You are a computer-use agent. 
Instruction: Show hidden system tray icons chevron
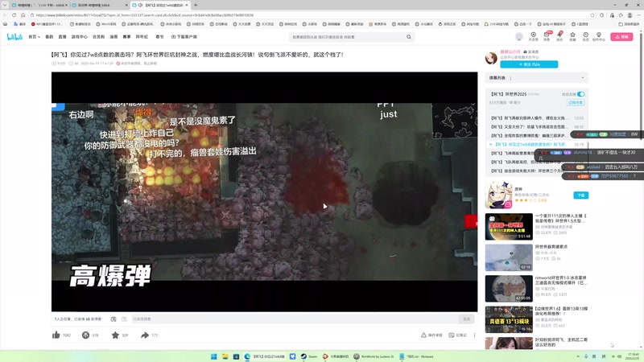coord(577,356)
